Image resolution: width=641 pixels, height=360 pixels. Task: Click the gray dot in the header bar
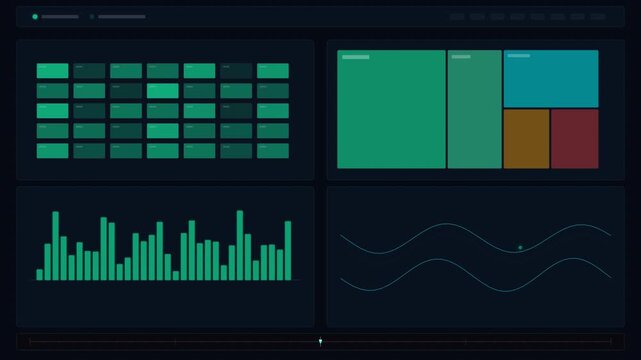[92, 17]
